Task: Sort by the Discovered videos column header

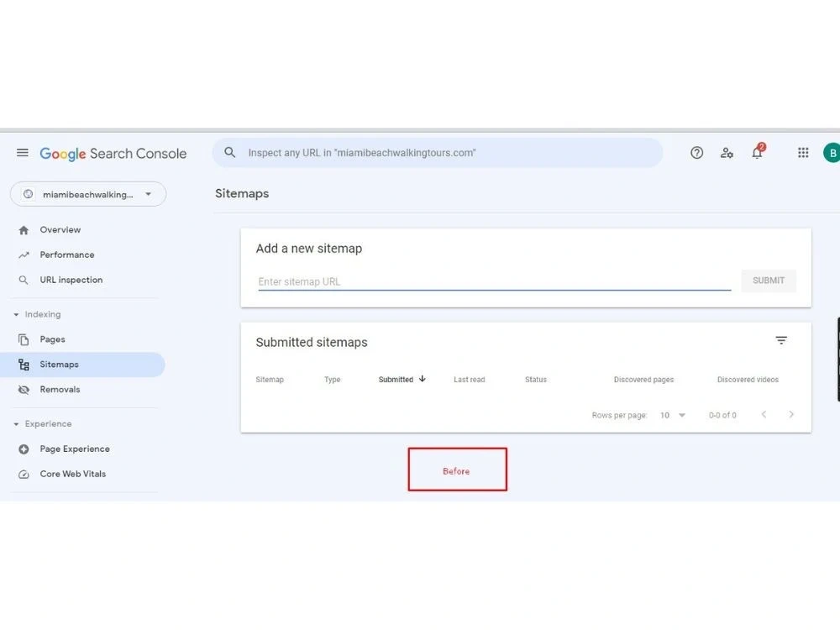Action: (748, 380)
